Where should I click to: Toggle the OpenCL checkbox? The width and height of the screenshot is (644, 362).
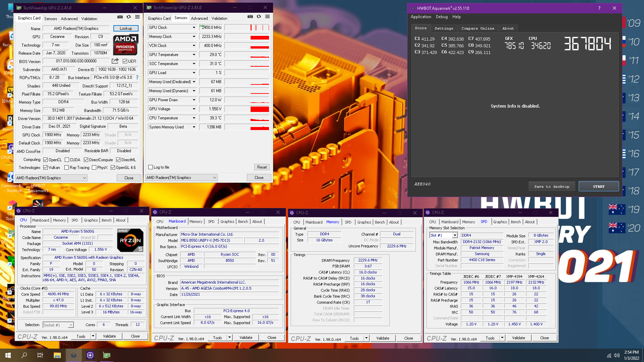(45, 160)
